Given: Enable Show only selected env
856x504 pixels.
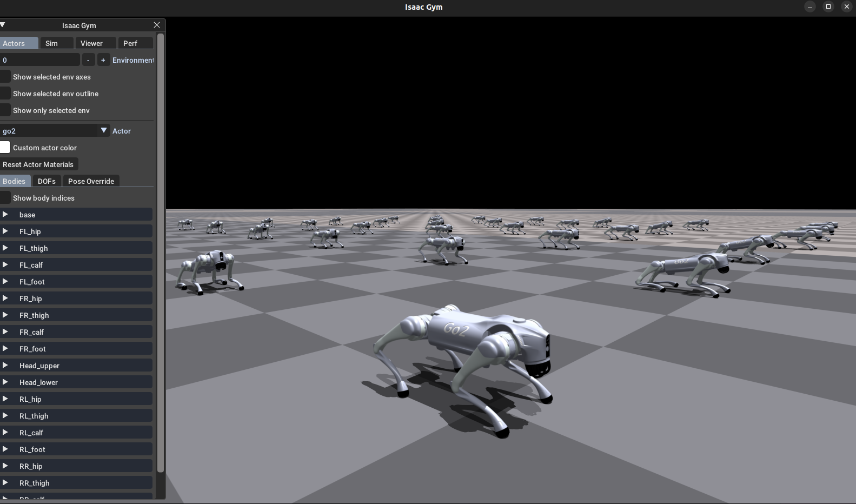Looking at the screenshot, I should pyautogui.click(x=5, y=110).
